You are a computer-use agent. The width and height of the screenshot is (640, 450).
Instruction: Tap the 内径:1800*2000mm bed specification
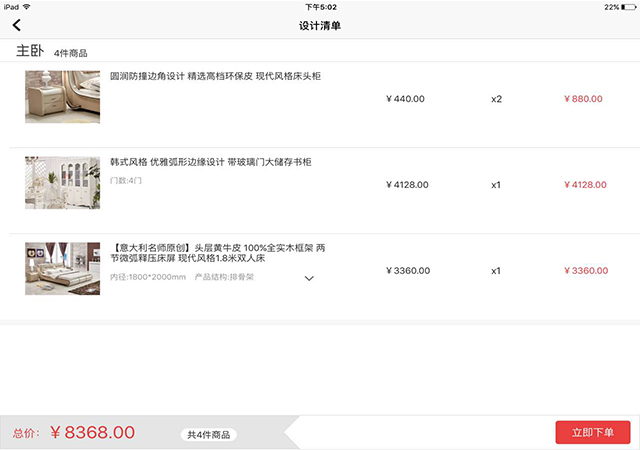tap(148, 277)
